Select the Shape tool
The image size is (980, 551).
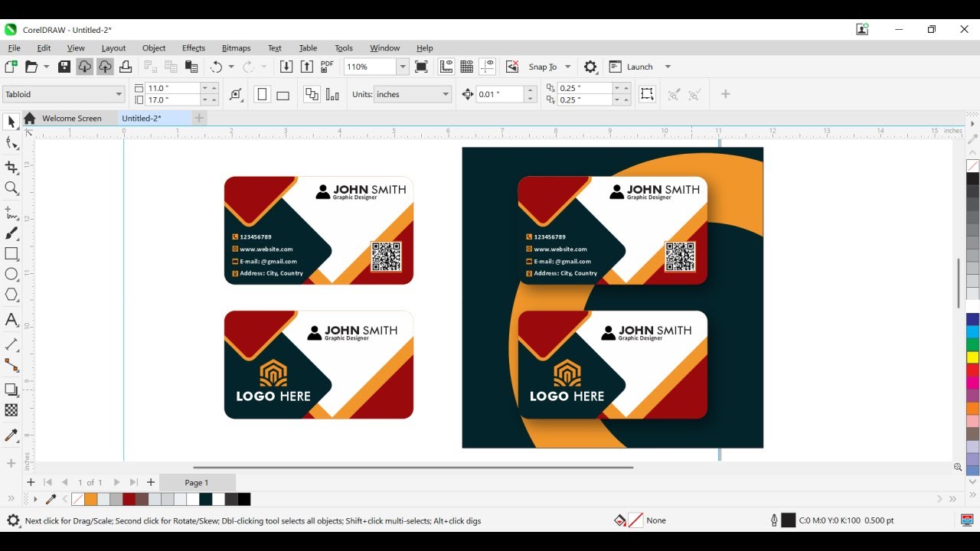(11, 143)
